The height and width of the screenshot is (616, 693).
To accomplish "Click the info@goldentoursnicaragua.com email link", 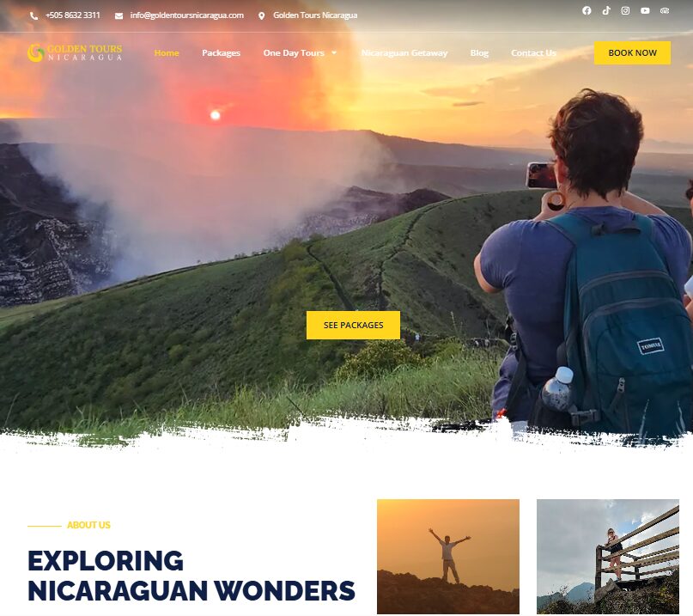I will point(187,15).
